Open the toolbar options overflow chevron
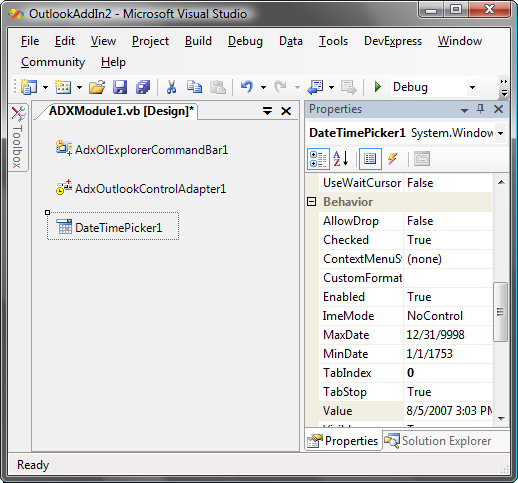The image size is (518, 483). tap(504, 88)
